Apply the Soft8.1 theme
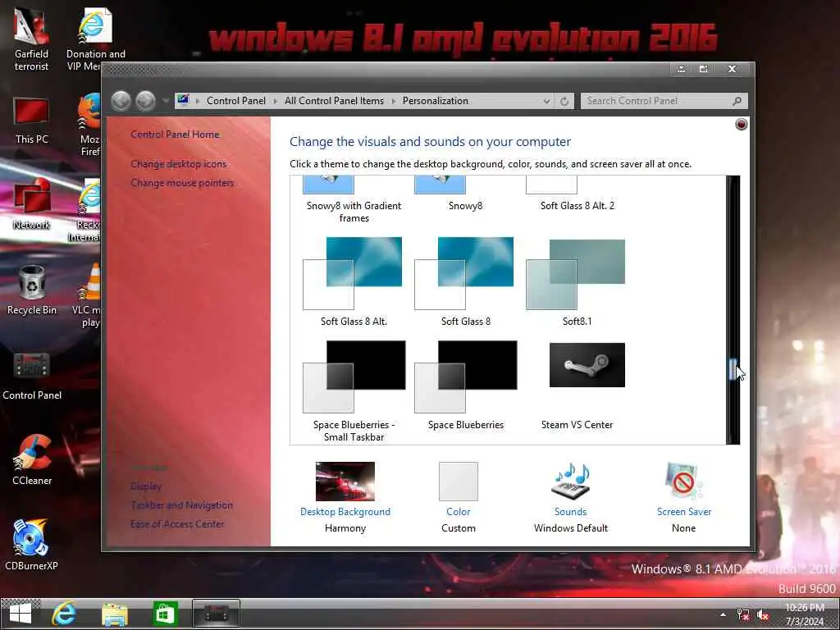This screenshot has width=840, height=630. point(577,282)
